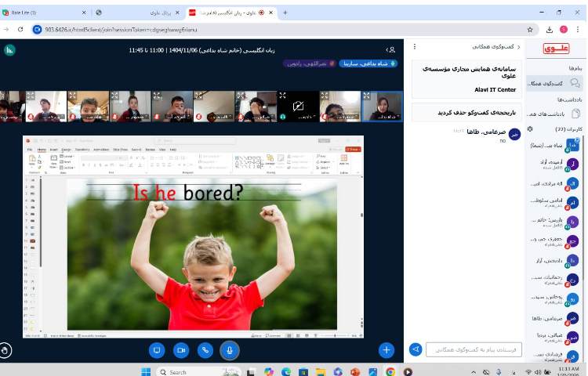Send the chat message with arrow button
588x376 pixels.
416,350
